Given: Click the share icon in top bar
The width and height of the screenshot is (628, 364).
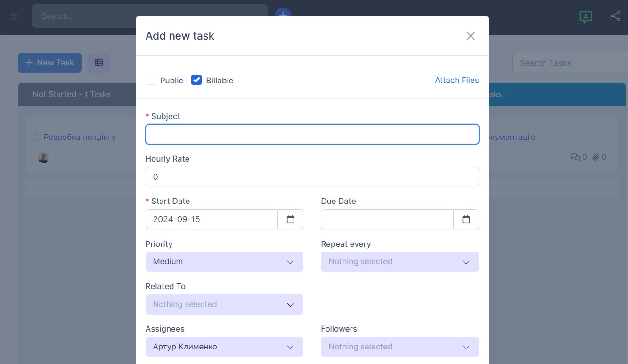Looking at the screenshot, I should [x=615, y=16].
